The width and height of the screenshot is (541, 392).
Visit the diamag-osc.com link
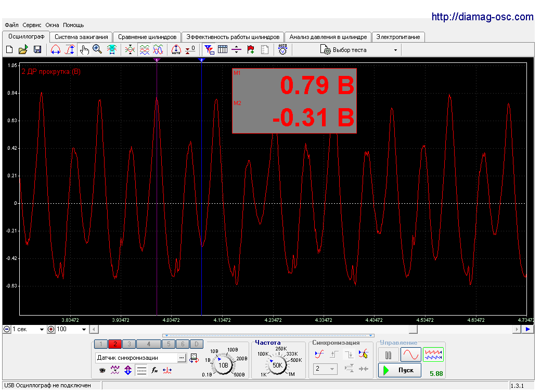coord(482,16)
